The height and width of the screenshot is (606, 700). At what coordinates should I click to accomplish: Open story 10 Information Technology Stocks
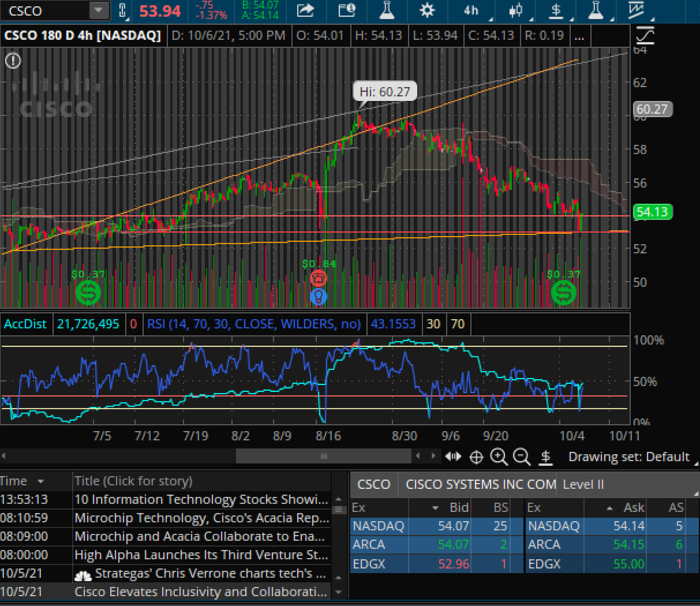201,499
